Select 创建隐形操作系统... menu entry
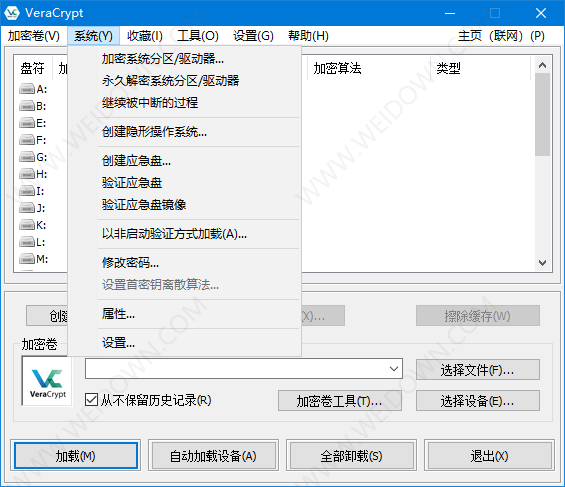The image size is (565, 487). tap(184, 132)
